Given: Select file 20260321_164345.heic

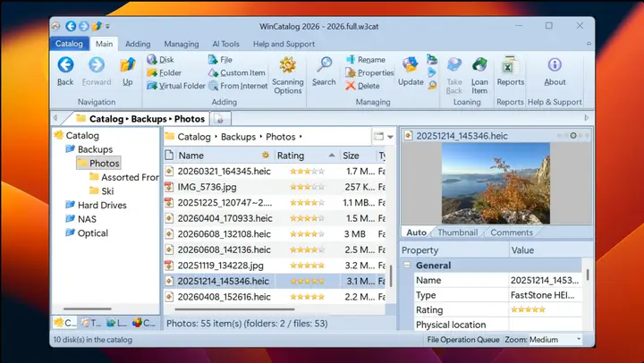Looking at the screenshot, I should (x=225, y=172).
